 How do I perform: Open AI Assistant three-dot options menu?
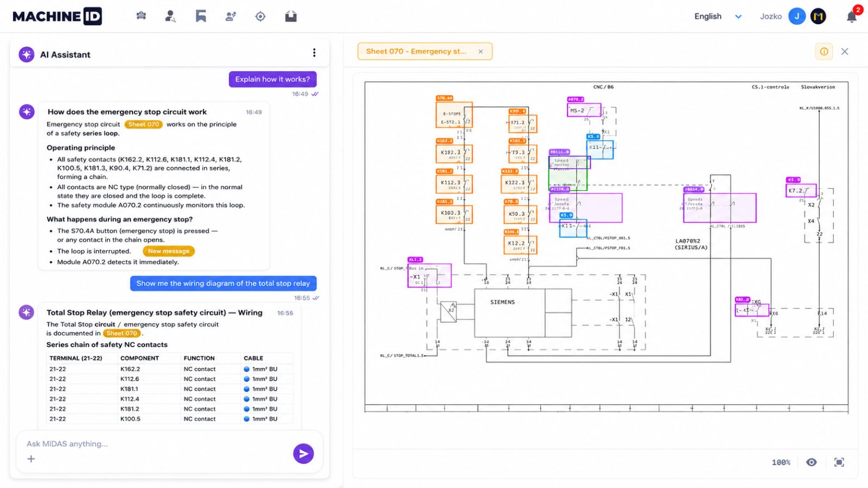pos(314,53)
